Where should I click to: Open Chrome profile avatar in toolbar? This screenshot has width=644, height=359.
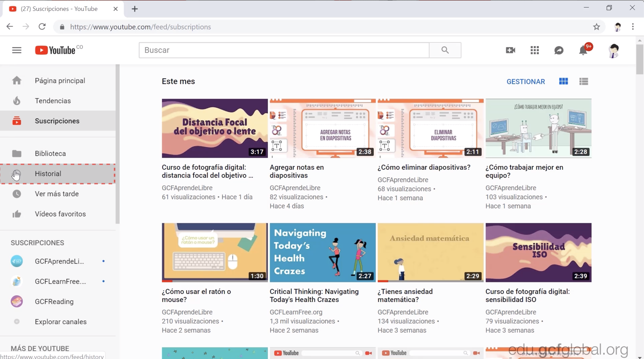(x=617, y=27)
